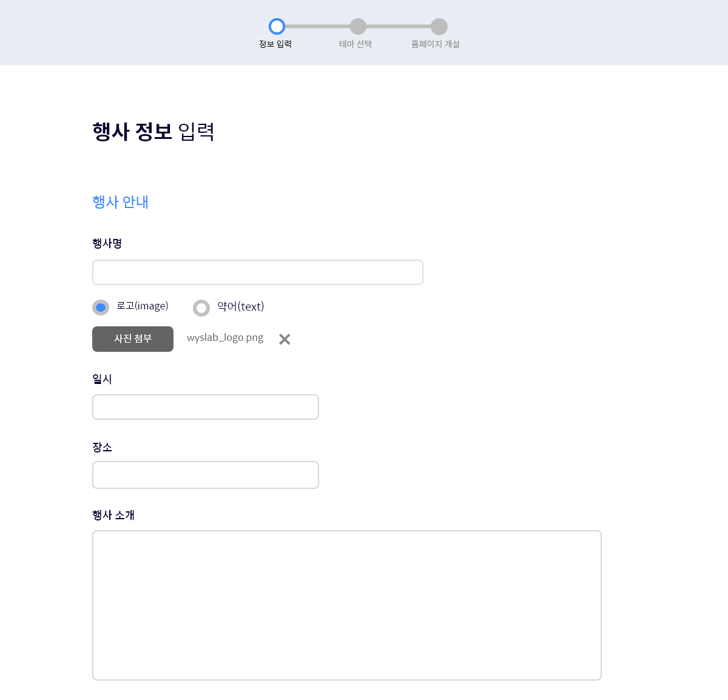Click the 행사 소개 text area
728x700 pixels.
[x=346, y=605]
